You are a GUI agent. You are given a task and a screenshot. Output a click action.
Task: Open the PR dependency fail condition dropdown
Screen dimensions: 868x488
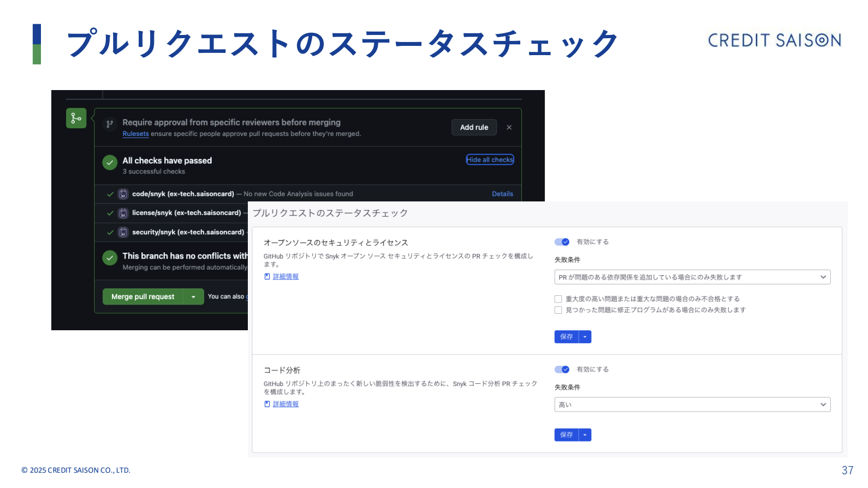point(692,277)
